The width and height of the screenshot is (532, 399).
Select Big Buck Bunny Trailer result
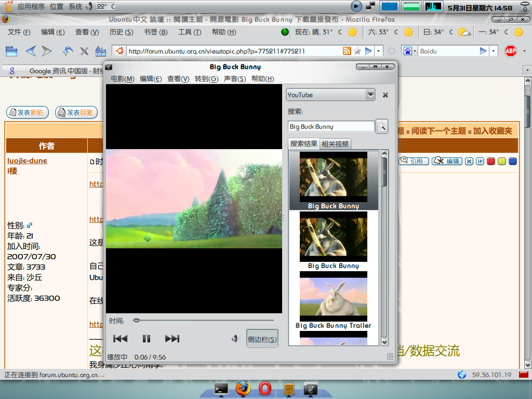(334, 300)
